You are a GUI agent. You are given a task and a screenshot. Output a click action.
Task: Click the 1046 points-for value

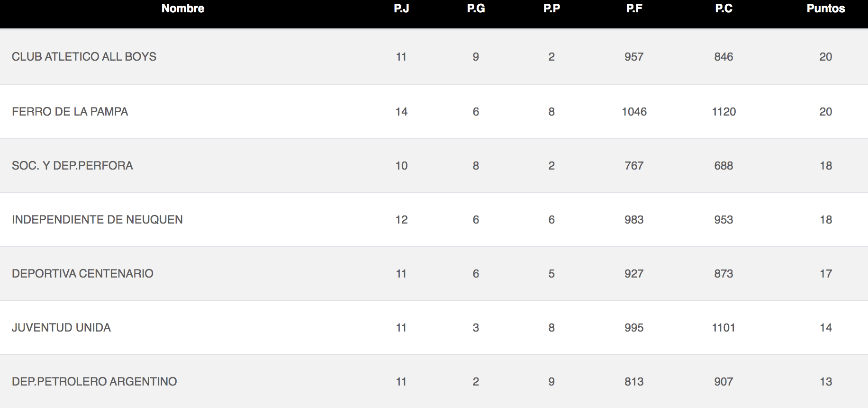point(634,112)
